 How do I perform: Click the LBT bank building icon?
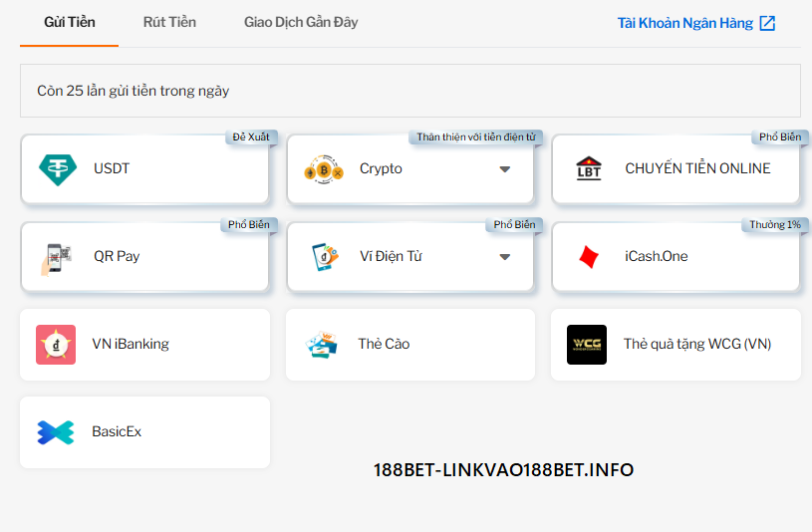[589, 169]
